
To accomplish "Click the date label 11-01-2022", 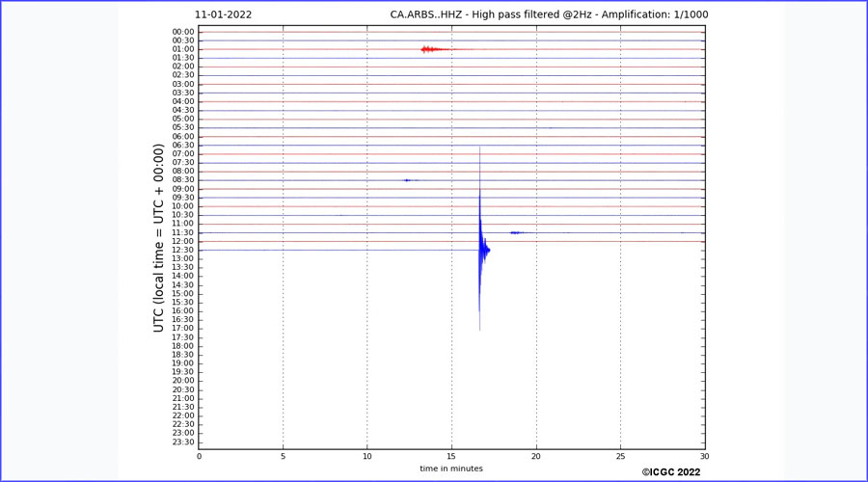I will 223,15.
